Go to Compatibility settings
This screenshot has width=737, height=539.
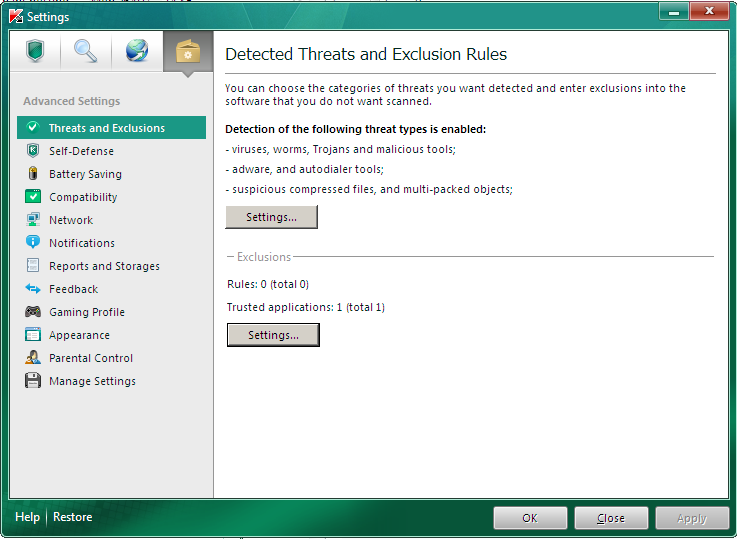83,197
